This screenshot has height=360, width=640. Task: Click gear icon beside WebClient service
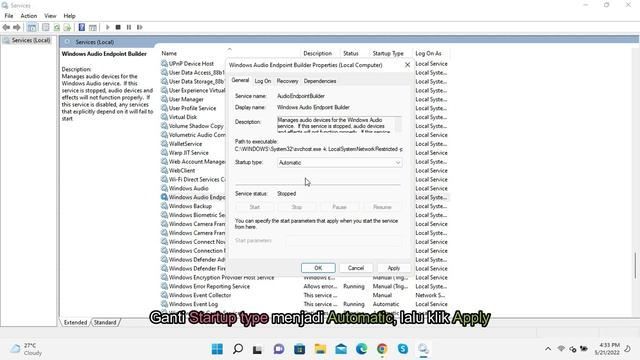164,171
